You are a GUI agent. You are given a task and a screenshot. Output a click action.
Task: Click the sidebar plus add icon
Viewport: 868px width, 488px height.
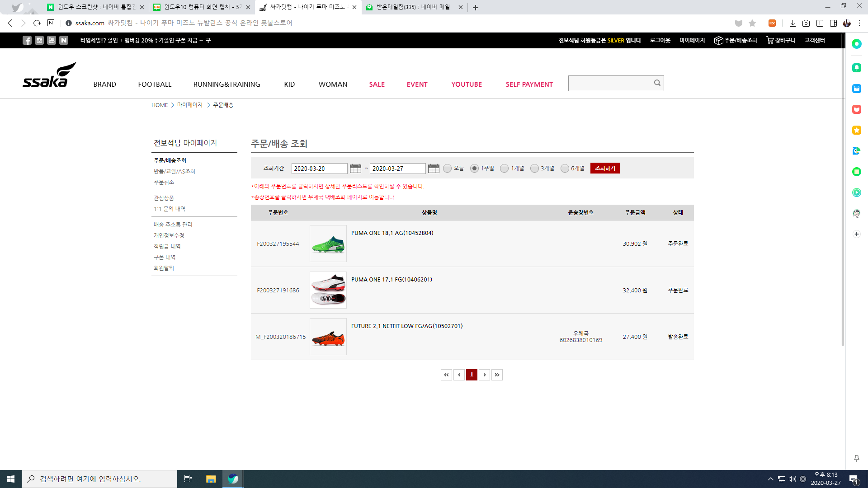(857, 234)
